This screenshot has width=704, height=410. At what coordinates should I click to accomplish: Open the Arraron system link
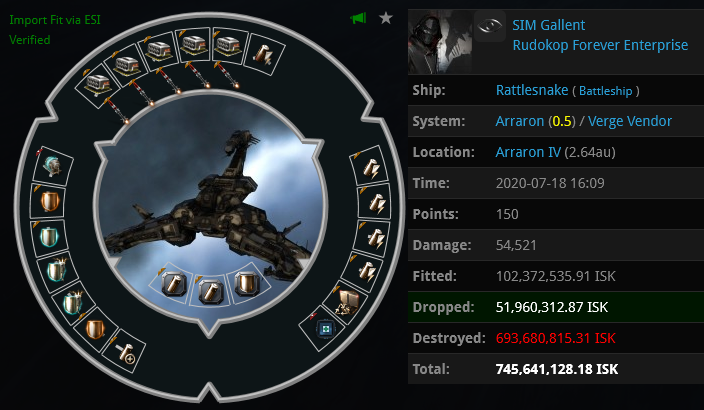tap(519, 121)
